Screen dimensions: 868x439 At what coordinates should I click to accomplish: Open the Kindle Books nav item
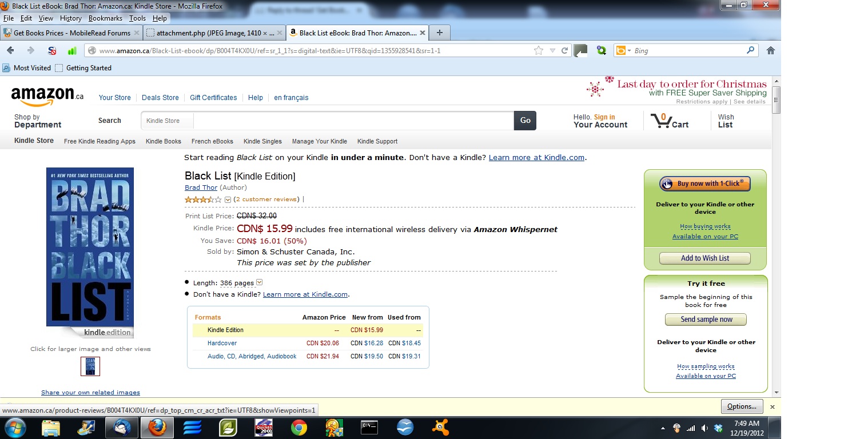(164, 141)
